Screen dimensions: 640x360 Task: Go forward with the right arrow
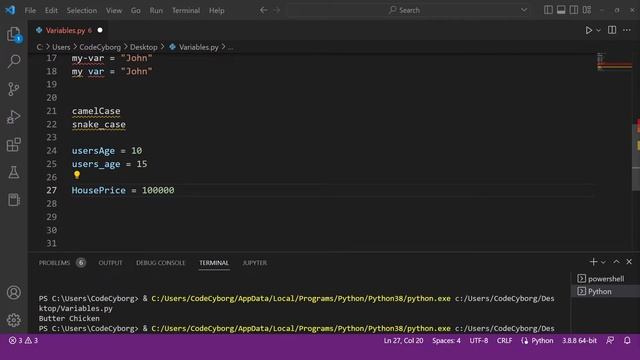coord(277,10)
